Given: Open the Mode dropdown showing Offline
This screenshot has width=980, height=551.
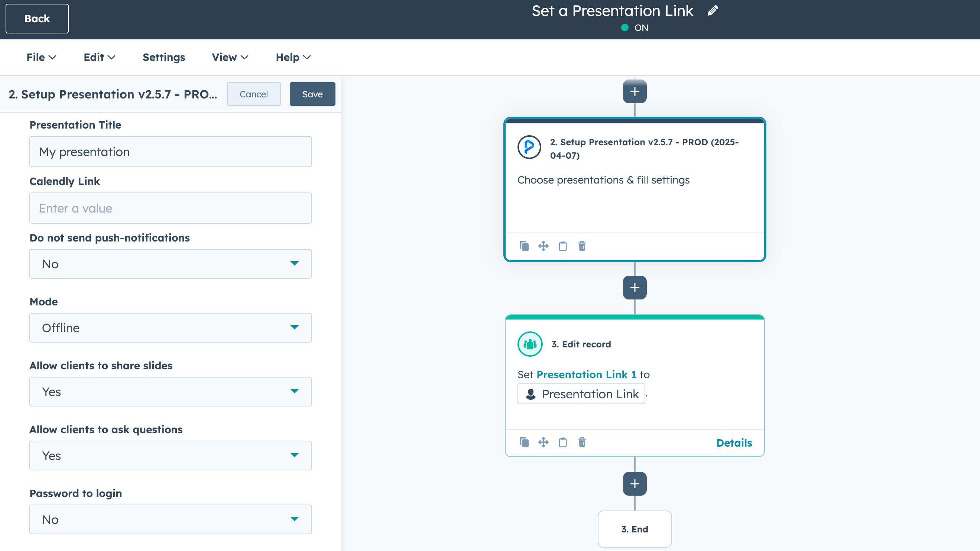Looking at the screenshot, I should point(170,328).
